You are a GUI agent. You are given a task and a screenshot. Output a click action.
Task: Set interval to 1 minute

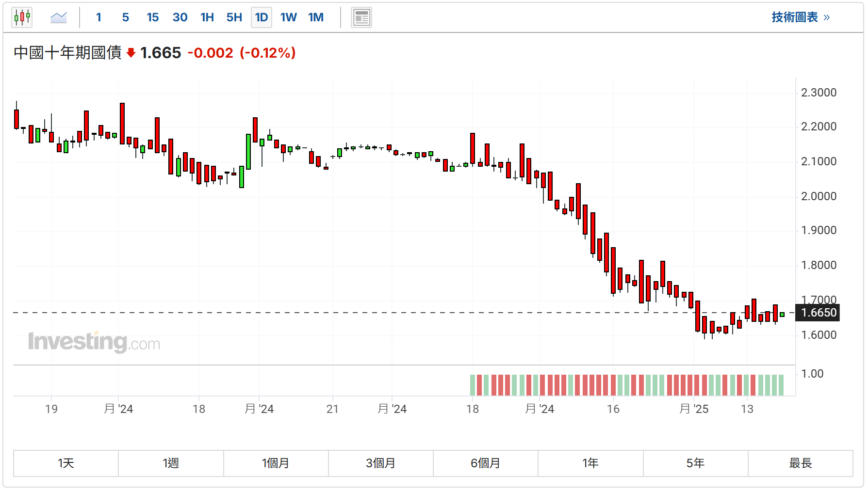click(x=98, y=17)
